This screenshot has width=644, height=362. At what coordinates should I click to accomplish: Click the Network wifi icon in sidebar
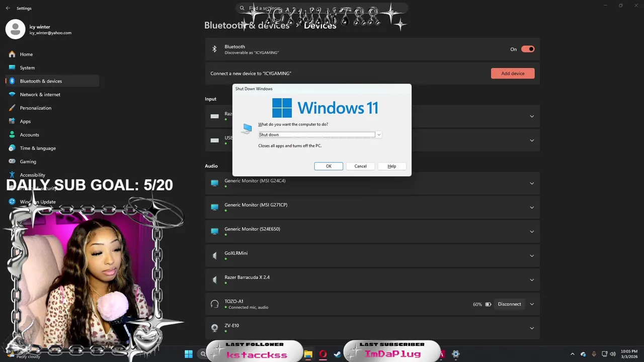12,95
